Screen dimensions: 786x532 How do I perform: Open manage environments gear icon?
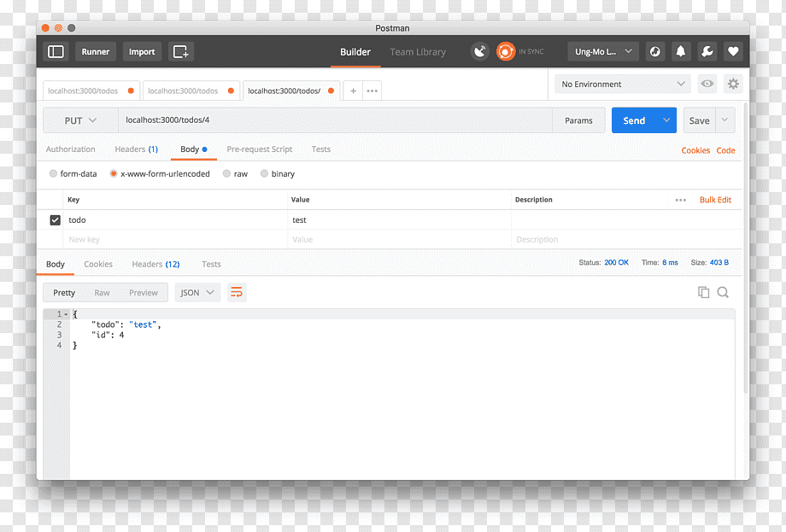point(733,84)
